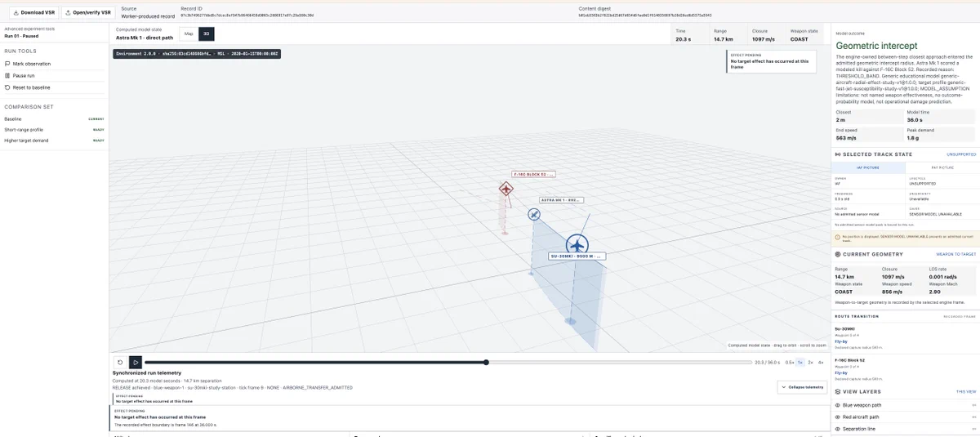Viewport: 980px width, 437px height.
Task: Switch to the 3D view tab
Action: [206, 34]
